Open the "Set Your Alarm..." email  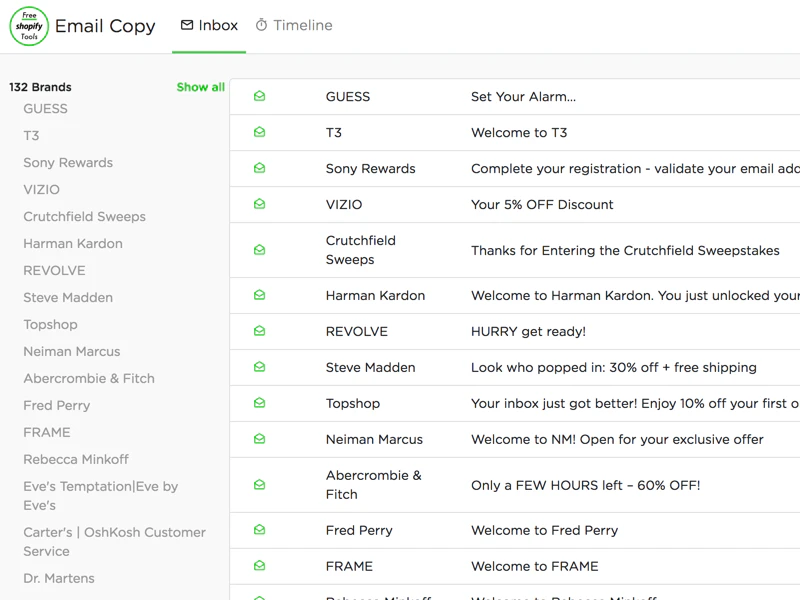(523, 97)
